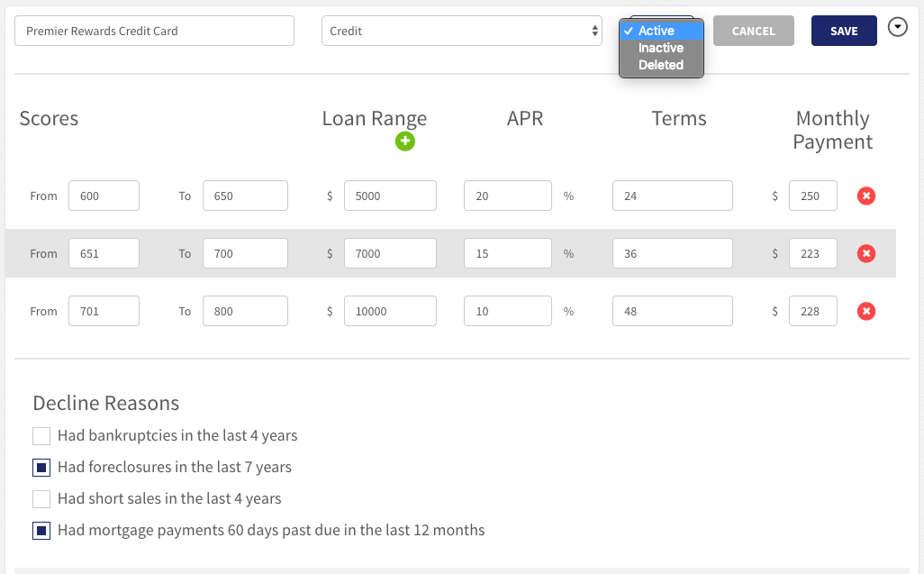The width and height of the screenshot is (924, 574).
Task: Edit score To field with 800
Action: (245, 311)
